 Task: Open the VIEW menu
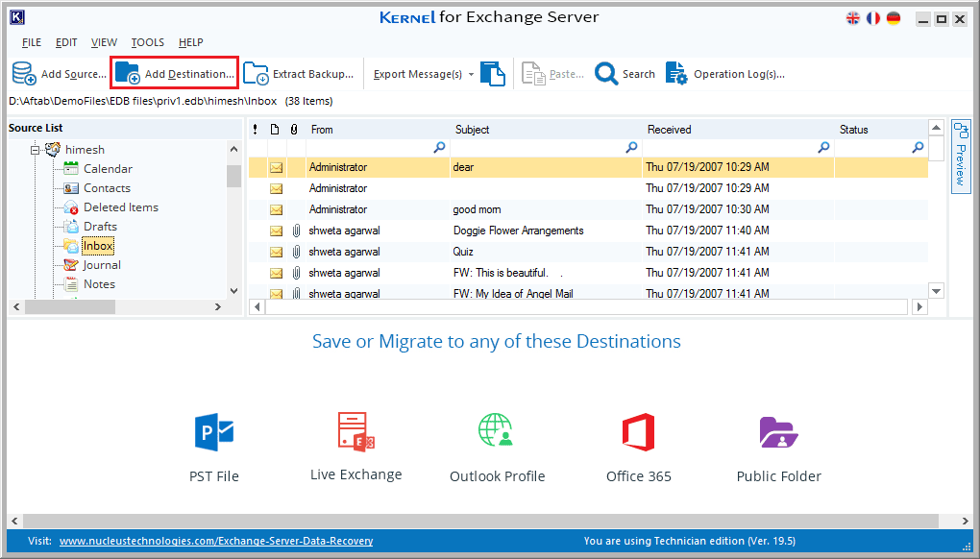(x=104, y=42)
